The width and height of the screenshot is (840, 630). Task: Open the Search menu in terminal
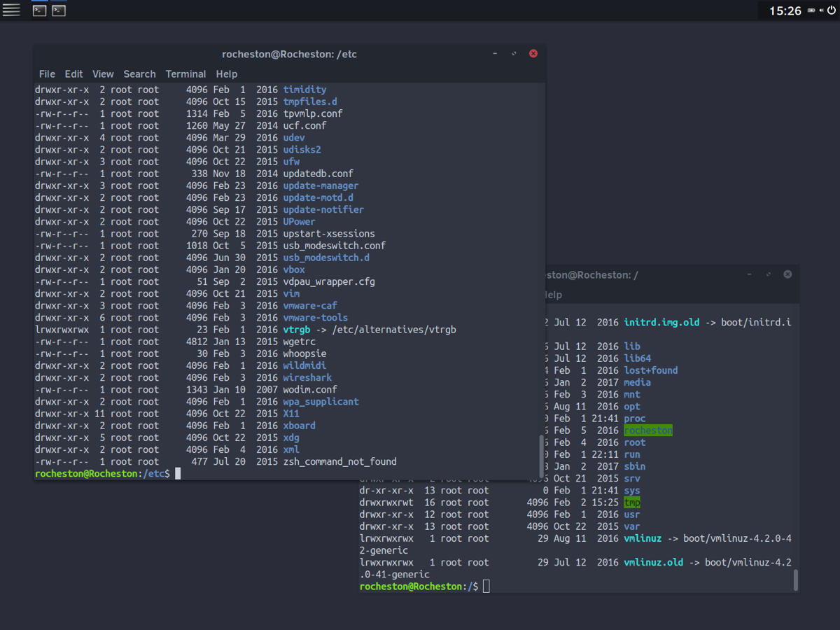(x=139, y=73)
